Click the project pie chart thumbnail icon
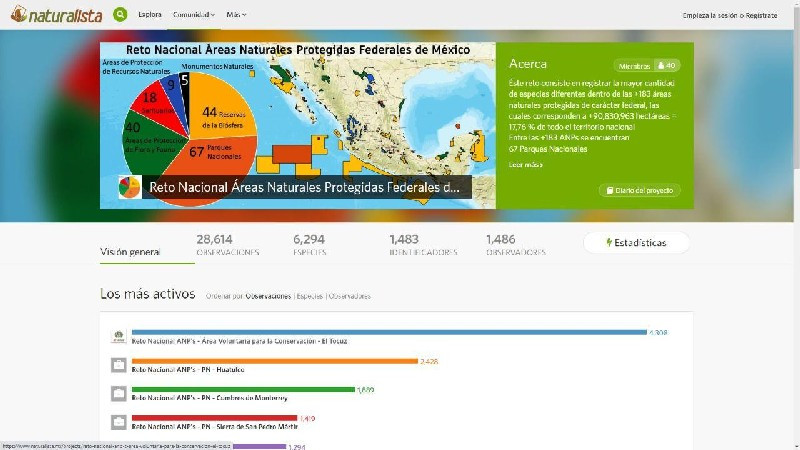 pyautogui.click(x=130, y=187)
